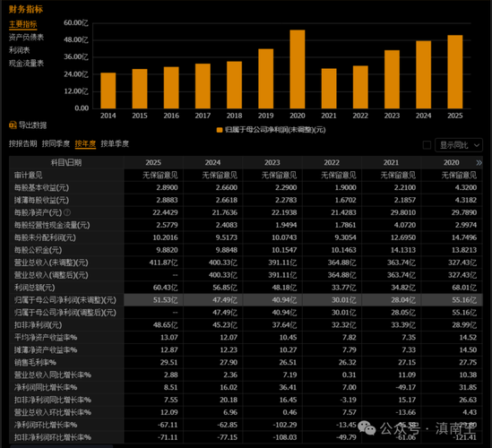The width and height of the screenshot is (492, 448).
Task: Click the export data icon
Action: (13, 125)
